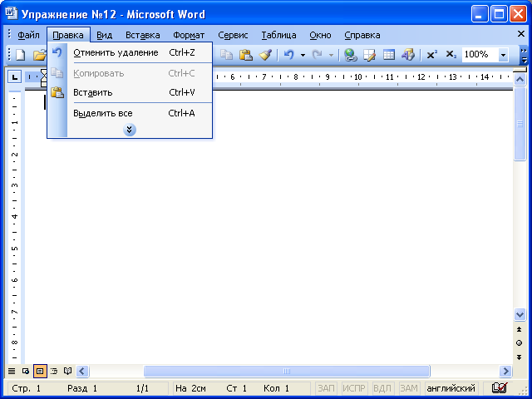Click the New document icon
532x399 pixels.
(x=21, y=55)
